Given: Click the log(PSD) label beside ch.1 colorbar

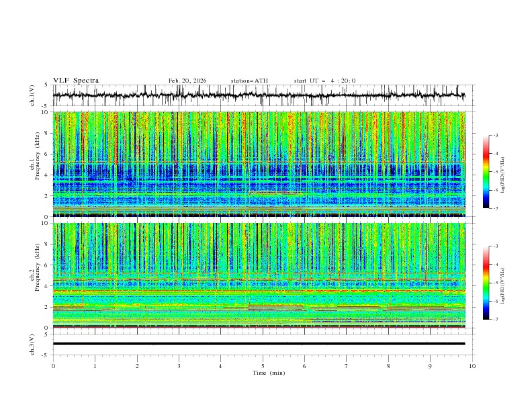Looking at the screenshot, I should point(502,175).
